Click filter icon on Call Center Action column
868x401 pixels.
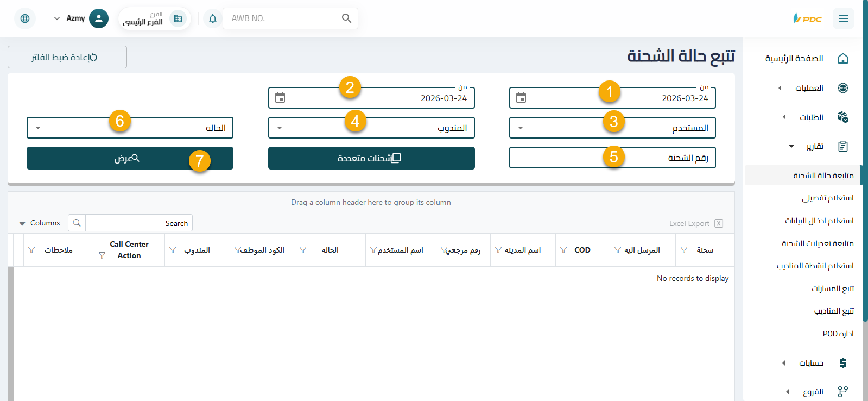coord(102,255)
